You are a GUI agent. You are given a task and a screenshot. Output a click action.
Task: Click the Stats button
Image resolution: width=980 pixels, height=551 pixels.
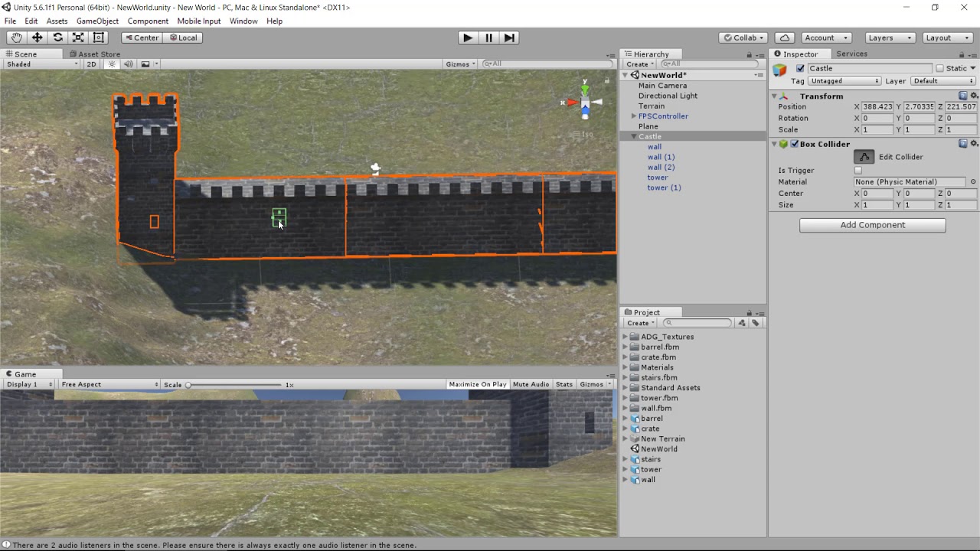(563, 384)
